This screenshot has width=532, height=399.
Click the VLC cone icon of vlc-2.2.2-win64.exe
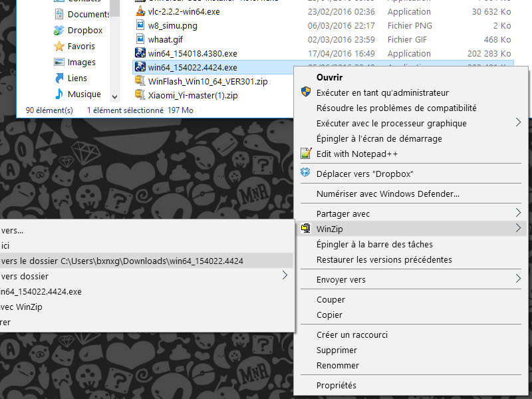(x=140, y=11)
